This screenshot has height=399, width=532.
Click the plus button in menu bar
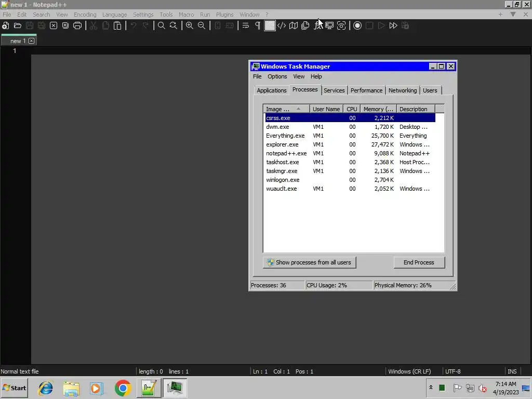coord(500,14)
